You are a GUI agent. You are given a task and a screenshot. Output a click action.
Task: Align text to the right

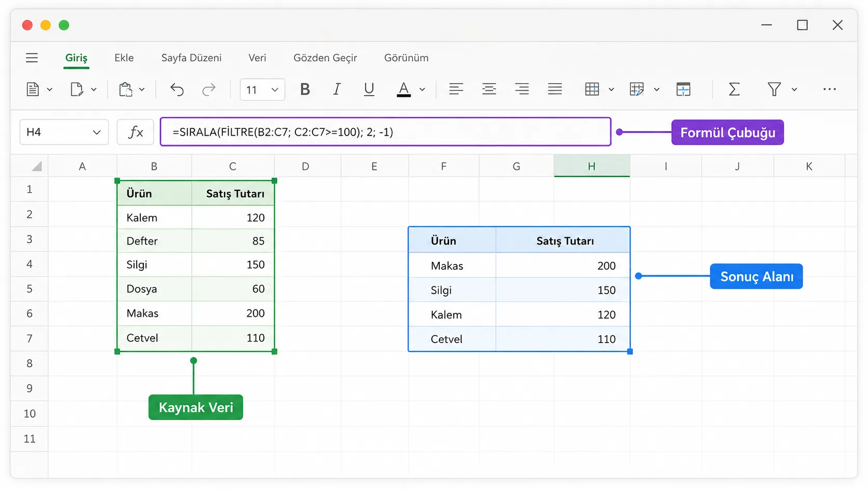coord(522,89)
